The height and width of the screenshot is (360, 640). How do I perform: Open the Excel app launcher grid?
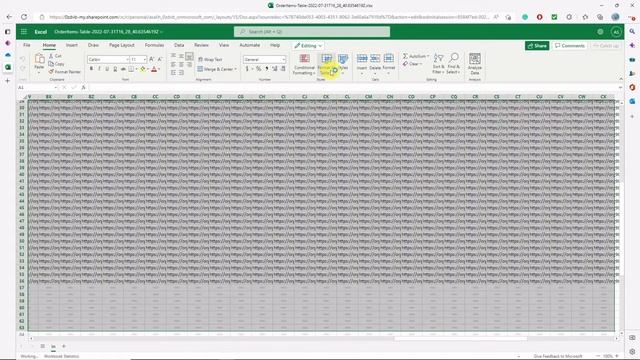pyautogui.click(x=24, y=32)
